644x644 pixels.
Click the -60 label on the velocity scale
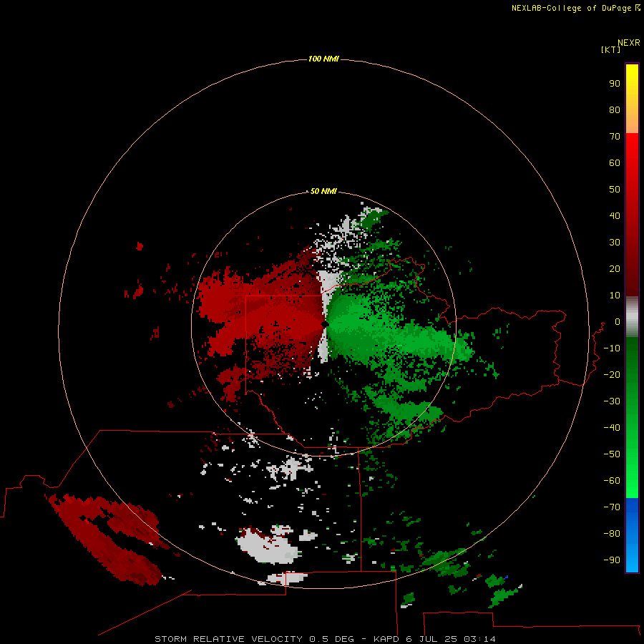pos(612,481)
